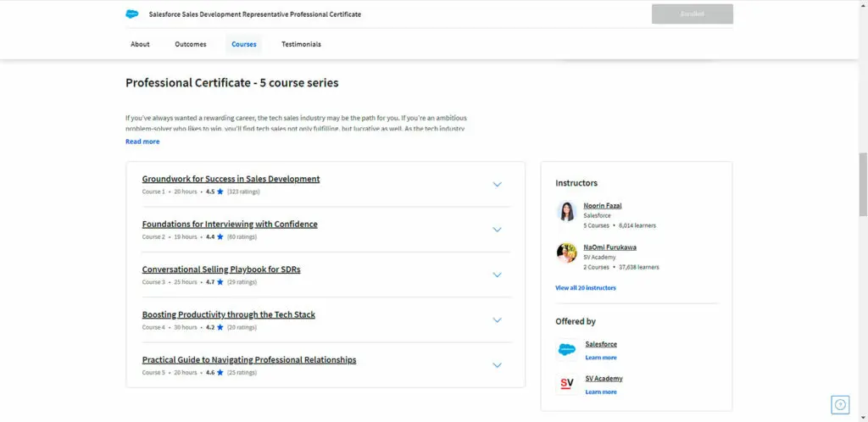Click the greyed Enrolled button
868x422 pixels.
click(x=693, y=14)
